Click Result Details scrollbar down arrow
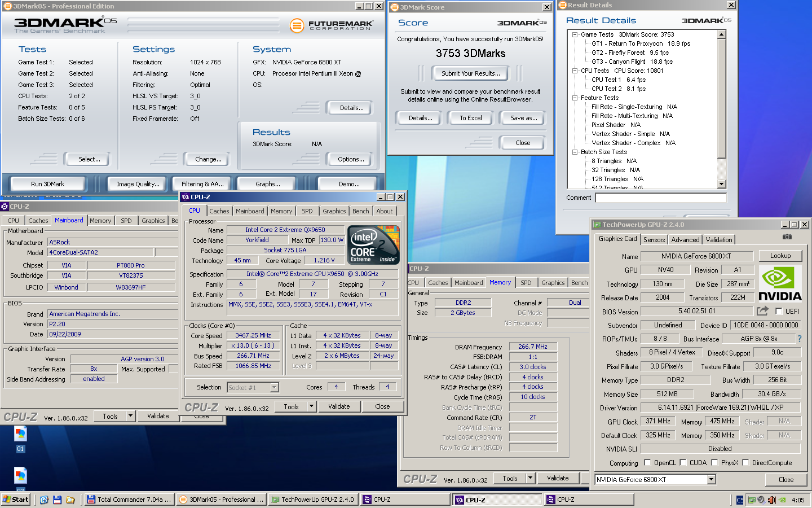Viewport: 812px width, 508px height. click(722, 184)
